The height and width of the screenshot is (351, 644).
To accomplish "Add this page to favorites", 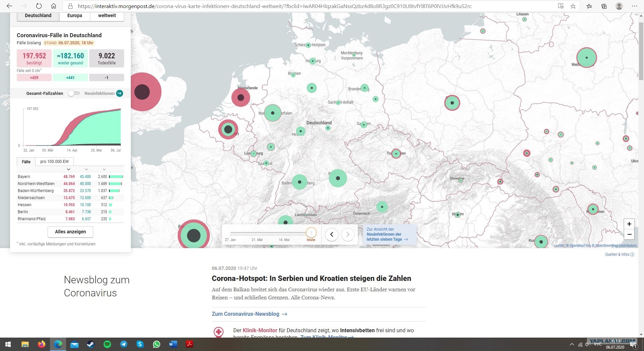I will pyautogui.click(x=573, y=6).
